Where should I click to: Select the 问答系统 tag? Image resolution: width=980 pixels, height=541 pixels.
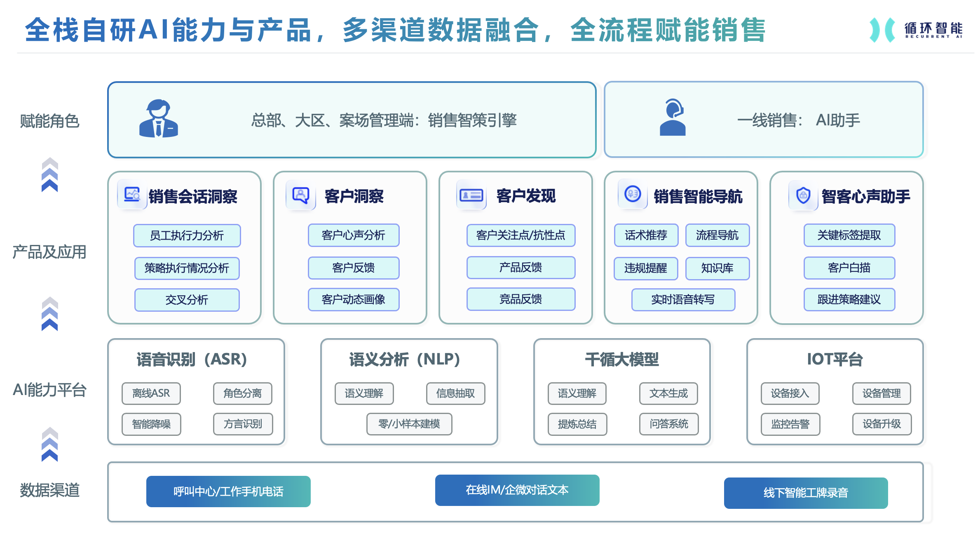pyautogui.click(x=669, y=424)
